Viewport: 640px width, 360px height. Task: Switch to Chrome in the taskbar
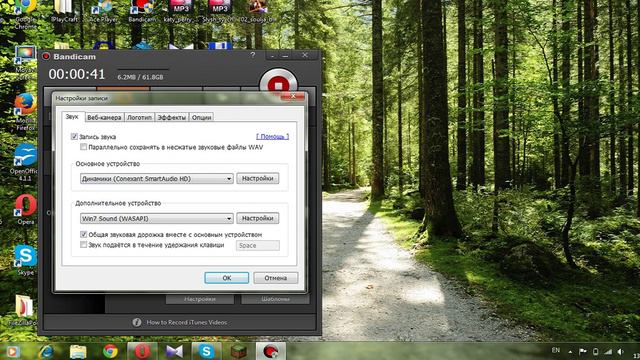(x=110, y=351)
